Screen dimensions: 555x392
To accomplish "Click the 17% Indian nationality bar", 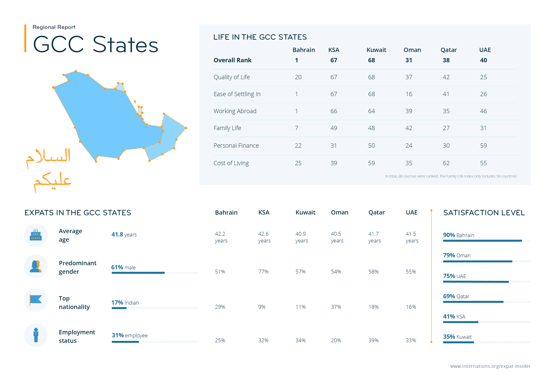I will click(x=155, y=308).
